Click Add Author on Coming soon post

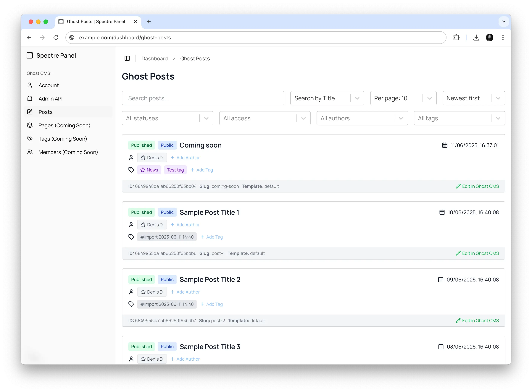(185, 158)
